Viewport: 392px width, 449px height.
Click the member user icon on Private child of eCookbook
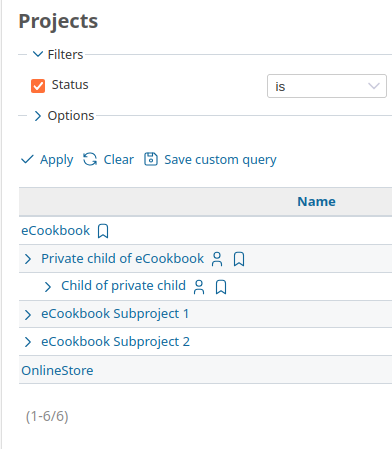[x=217, y=259]
